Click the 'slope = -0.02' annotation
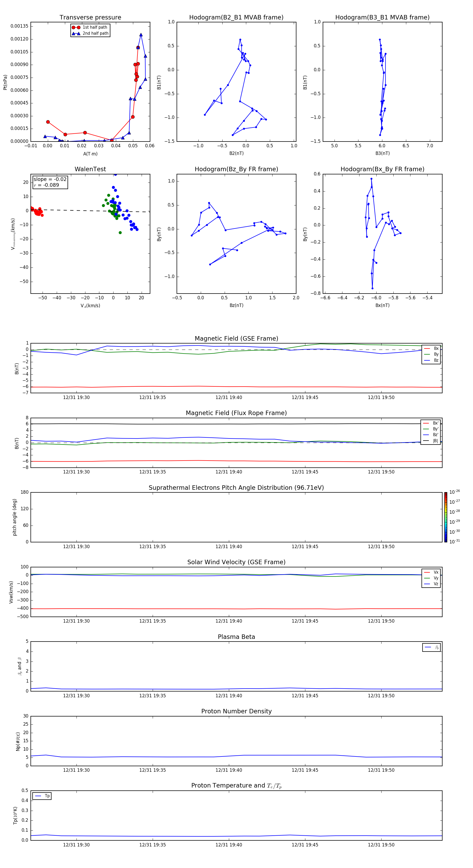The height and width of the screenshot is (868, 473). coord(50,179)
